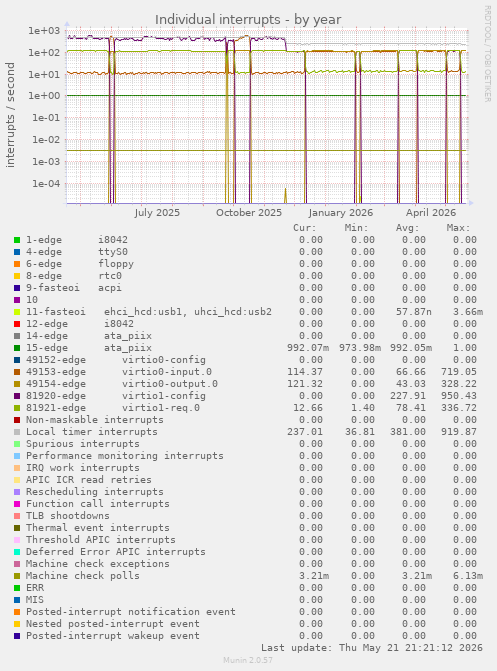Click the Avg column header
The height and width of the screenshot is (671, 497).
(x=407, y=228)
